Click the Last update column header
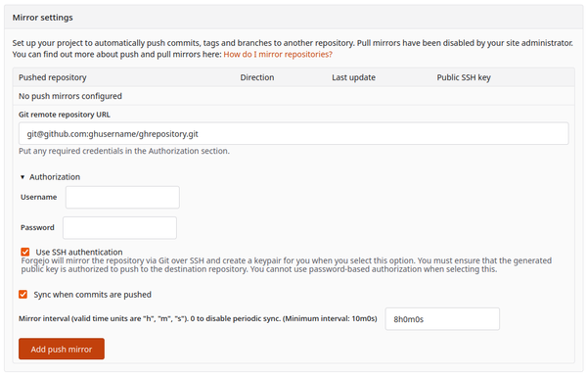Screen dimensions: 588x376 pos(353,77)
